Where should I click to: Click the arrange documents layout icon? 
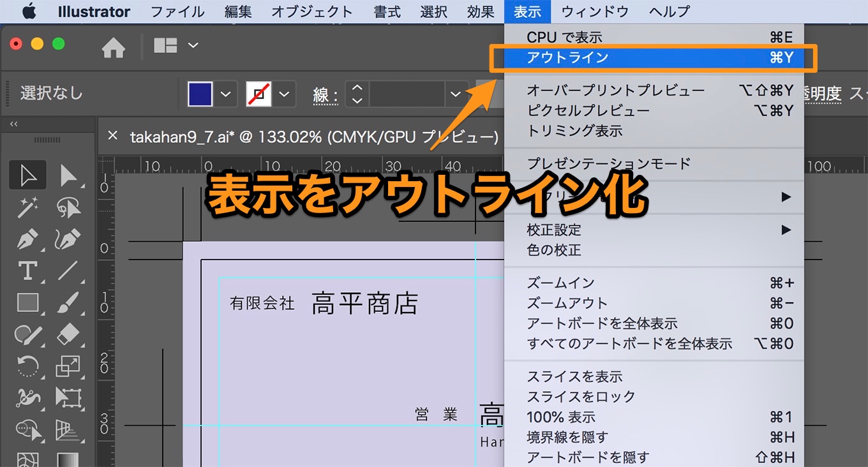click(x=165, y=45)
